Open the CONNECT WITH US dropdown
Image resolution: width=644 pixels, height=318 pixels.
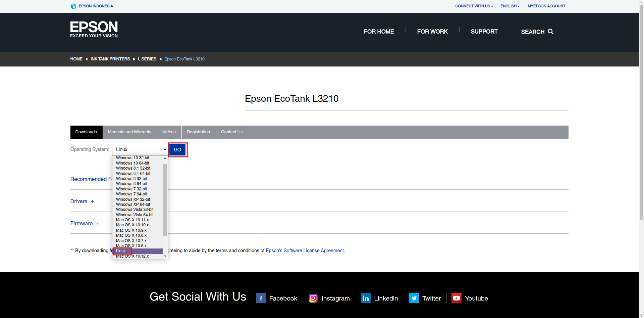pos(474,6)
